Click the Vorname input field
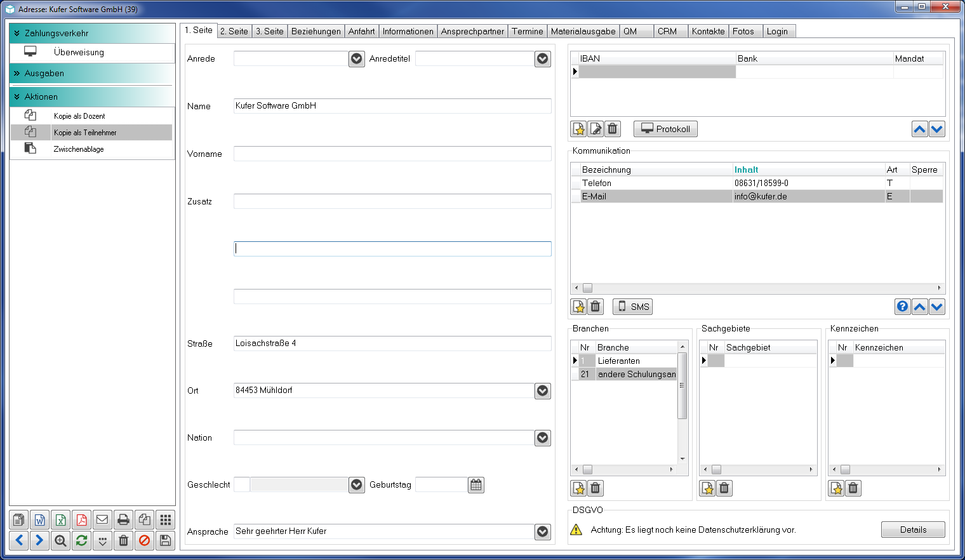965x560 pixels. click(392, 154)
